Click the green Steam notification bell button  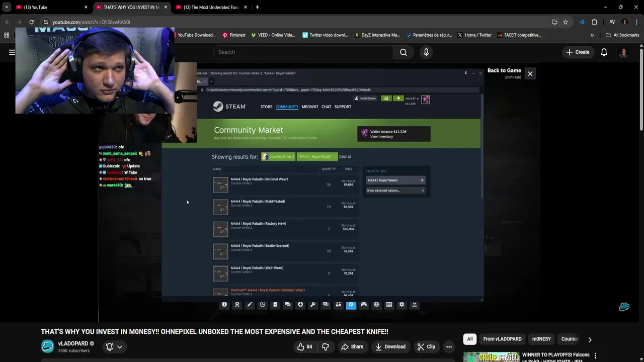pyautogui.click(x=398, y=99)
